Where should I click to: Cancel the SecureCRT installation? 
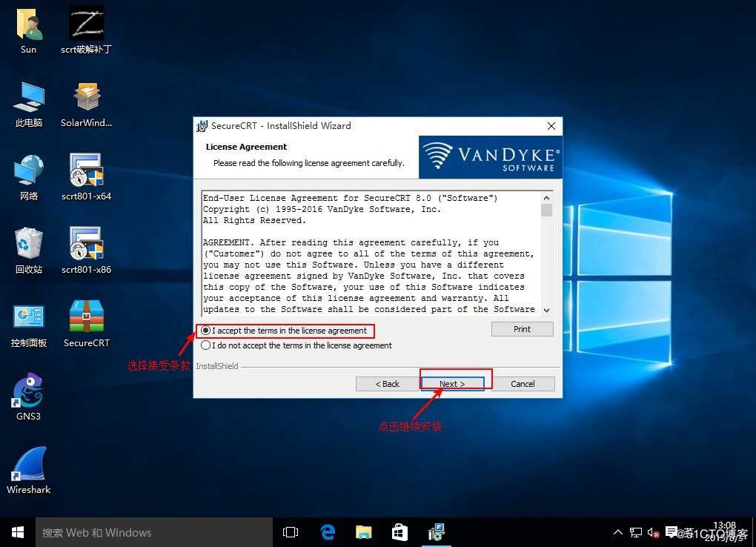point(523,384)
